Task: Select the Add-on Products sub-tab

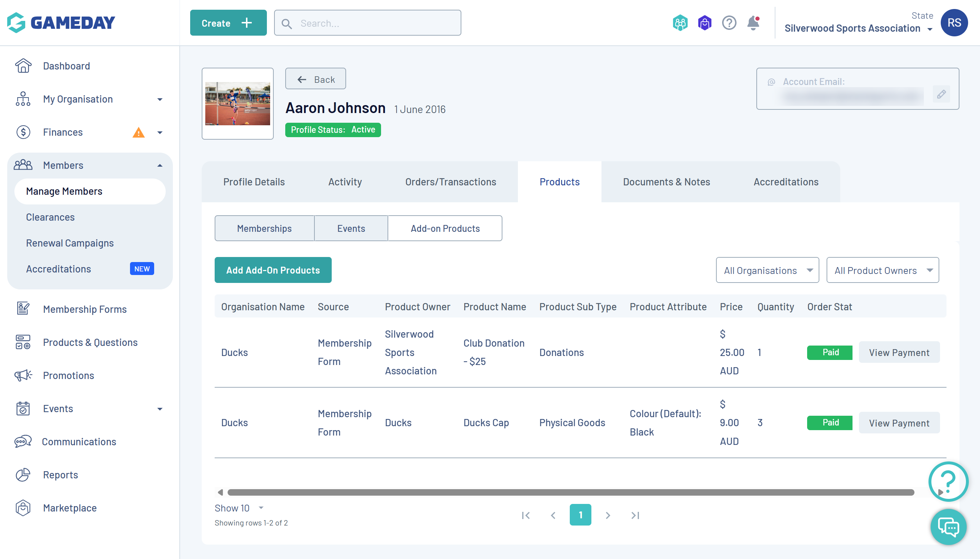Action: (x=445, y=229)
